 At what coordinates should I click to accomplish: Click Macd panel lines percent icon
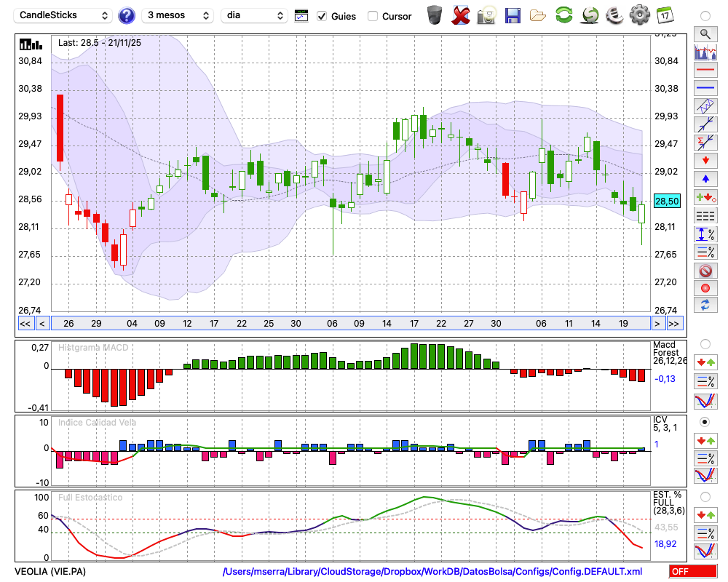705,381
